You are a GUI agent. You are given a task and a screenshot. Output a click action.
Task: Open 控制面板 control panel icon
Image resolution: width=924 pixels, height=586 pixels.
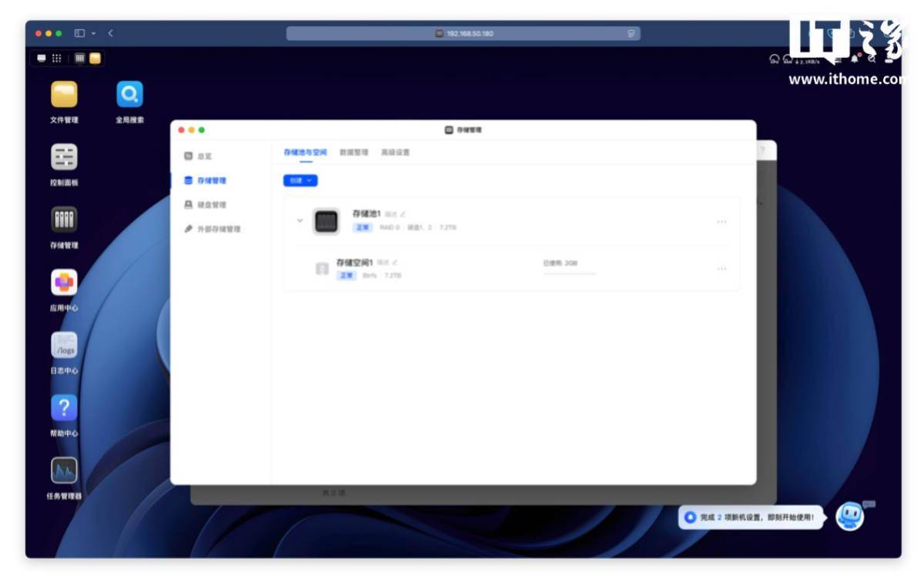tap(64, 158)
